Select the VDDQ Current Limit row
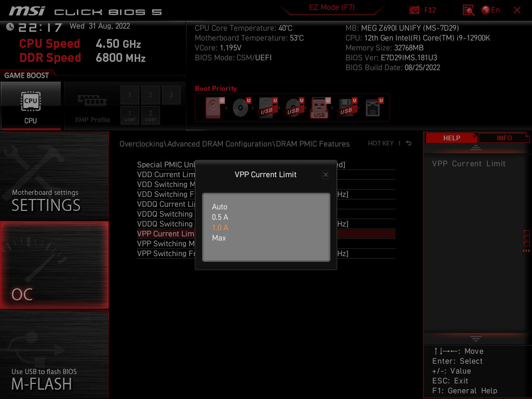 (266, 204)
